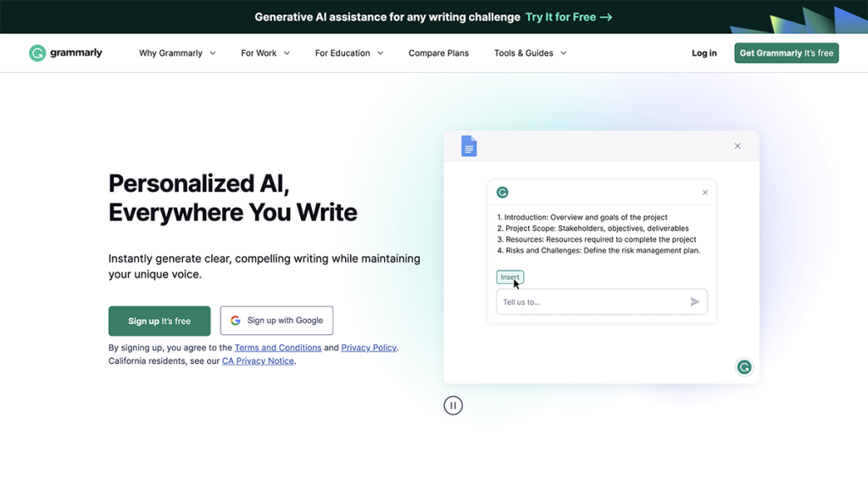Select the Google icon in sign-up button
This screenshot has height=491, width=868.
[x=235, y=321]
